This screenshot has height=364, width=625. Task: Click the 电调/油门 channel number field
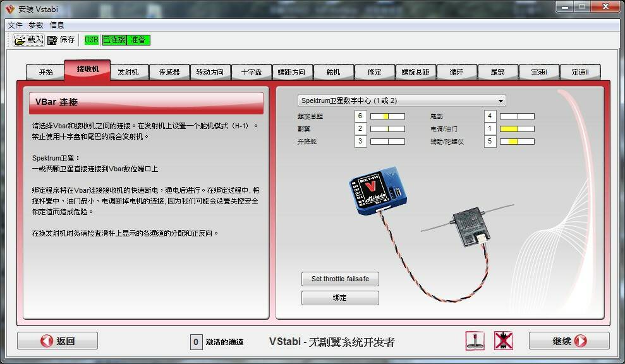click(x=490, y=129)
